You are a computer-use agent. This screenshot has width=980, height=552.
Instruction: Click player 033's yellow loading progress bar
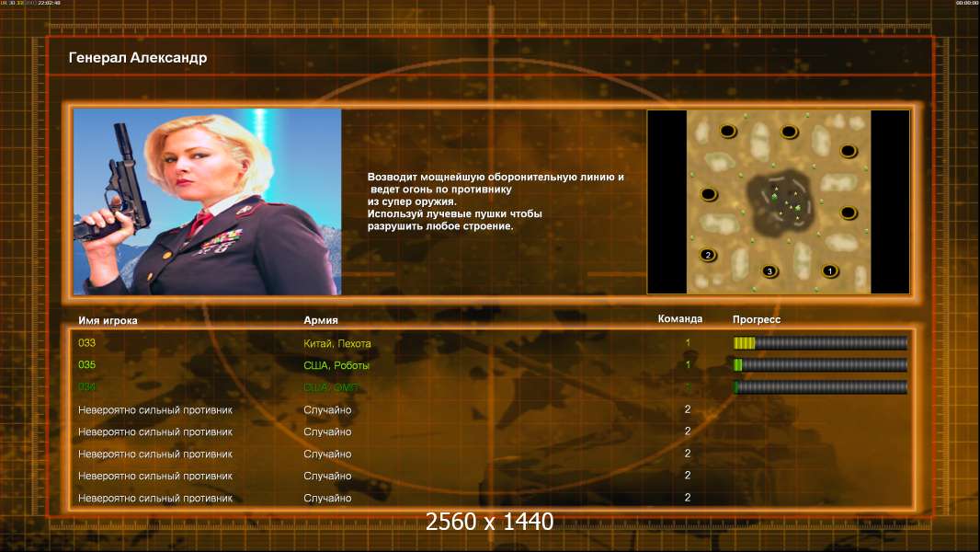(820, 342)
